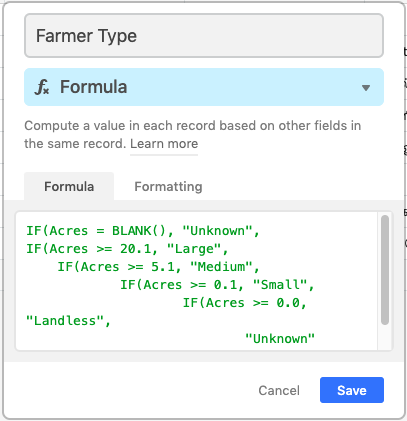Click the fx formula icon
This screenshot has width=407, height=421.
42,88
